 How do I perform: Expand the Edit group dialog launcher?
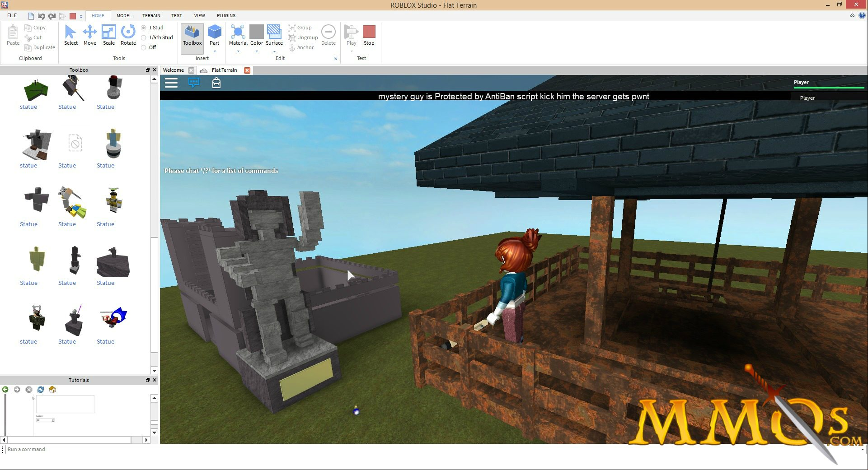[x=335, y=59]
